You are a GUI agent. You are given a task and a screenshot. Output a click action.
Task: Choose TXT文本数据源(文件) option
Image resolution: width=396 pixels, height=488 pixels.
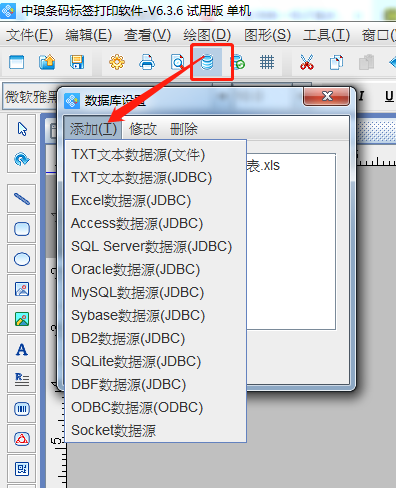156,155
